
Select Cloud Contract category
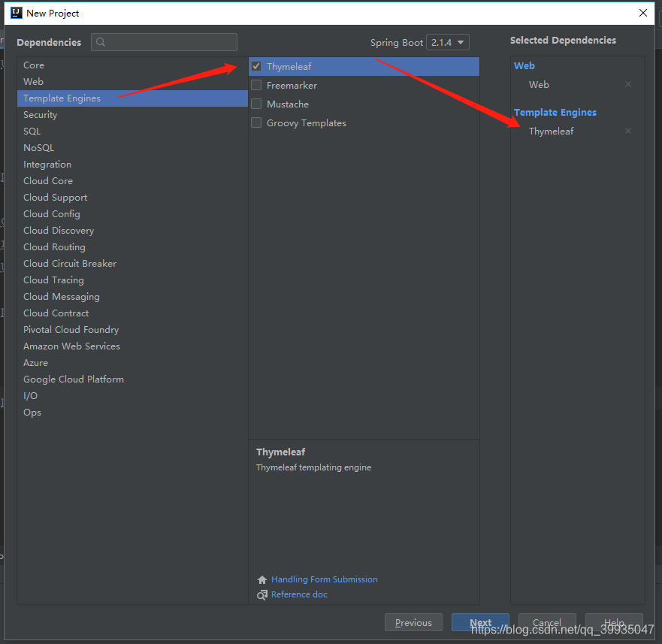pyautogui.click(x=132, y=313)
